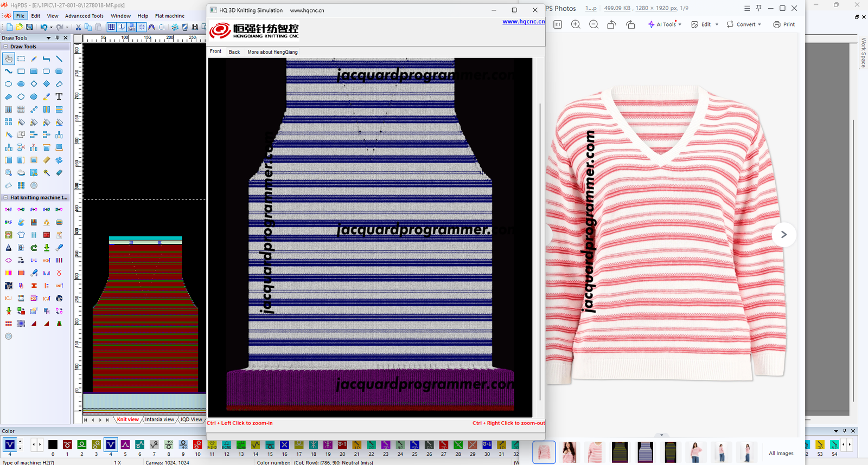Open the AI Tools dropdown
The width and height of the screenshot is (868, 465).
tap(665, 24)
